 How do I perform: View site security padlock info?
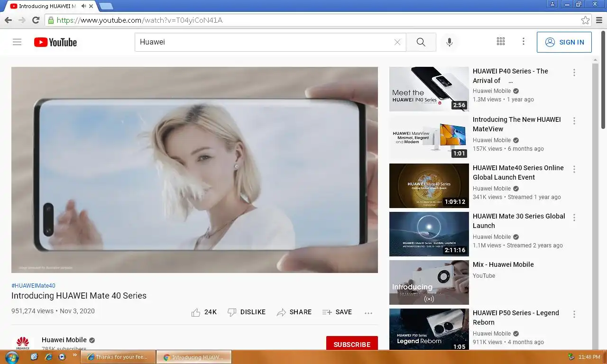point(51,20)
